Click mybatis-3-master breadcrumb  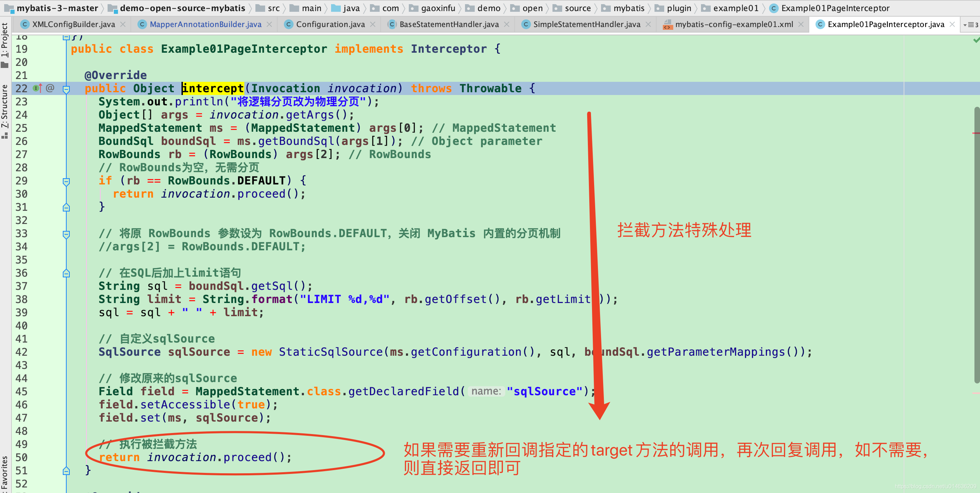pos(52,8)
